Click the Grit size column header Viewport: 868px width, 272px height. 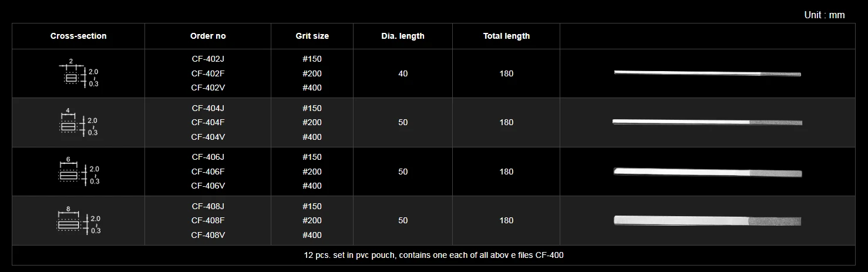click(x=312, y=36)
